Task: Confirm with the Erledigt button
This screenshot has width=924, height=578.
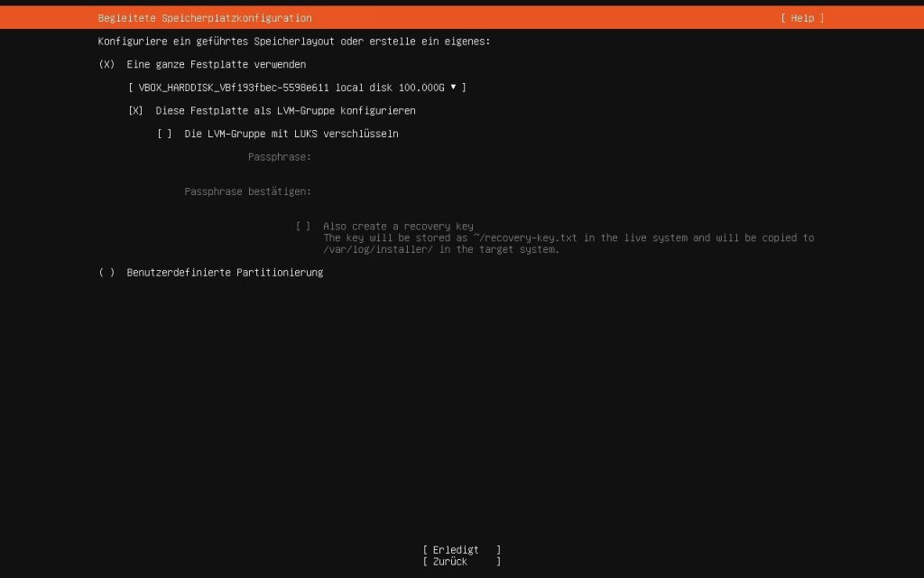Action: click(461, 550)
